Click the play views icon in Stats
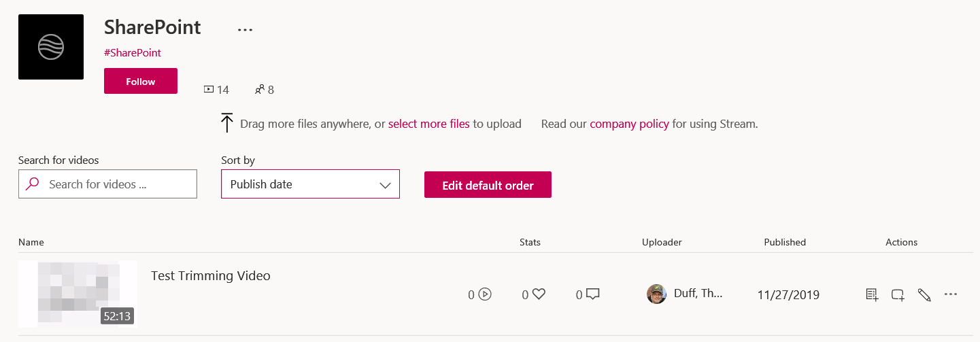Viewport: 980px width, 342px height. (x=485, y=294)
